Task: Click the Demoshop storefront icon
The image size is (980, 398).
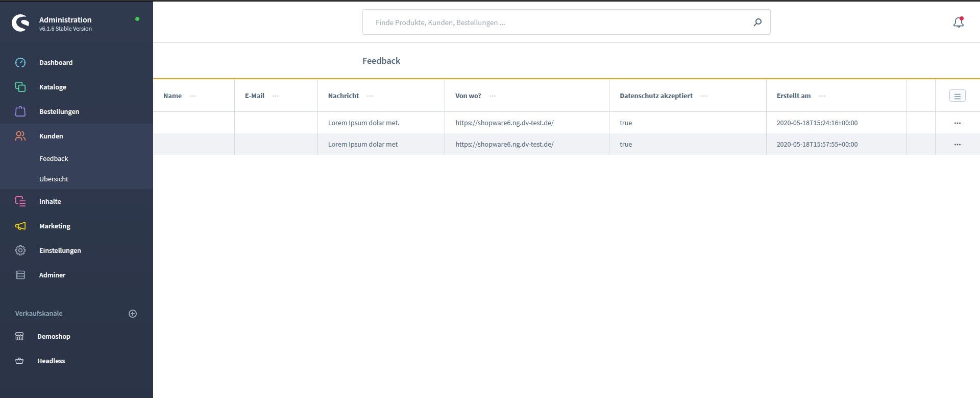Action: 19,336
